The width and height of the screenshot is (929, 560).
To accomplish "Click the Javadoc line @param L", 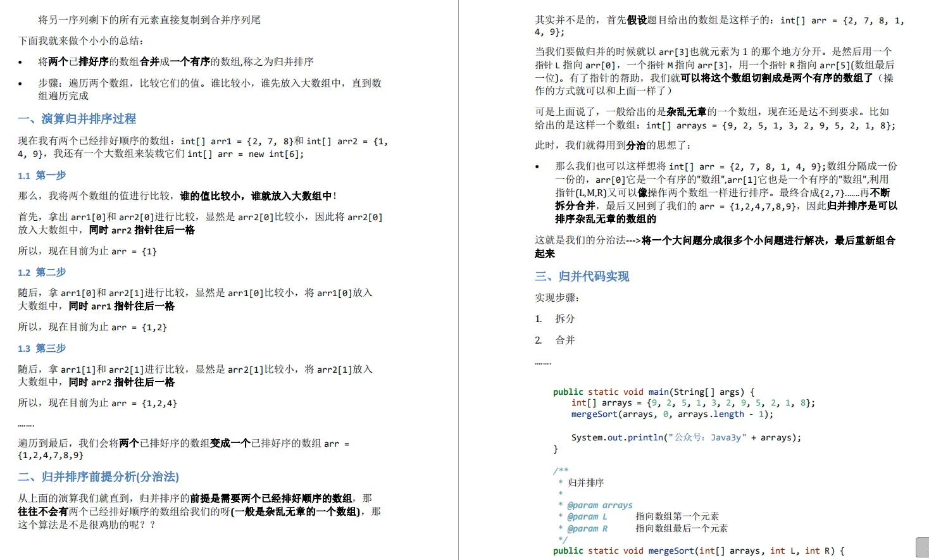I will [639, 516].
